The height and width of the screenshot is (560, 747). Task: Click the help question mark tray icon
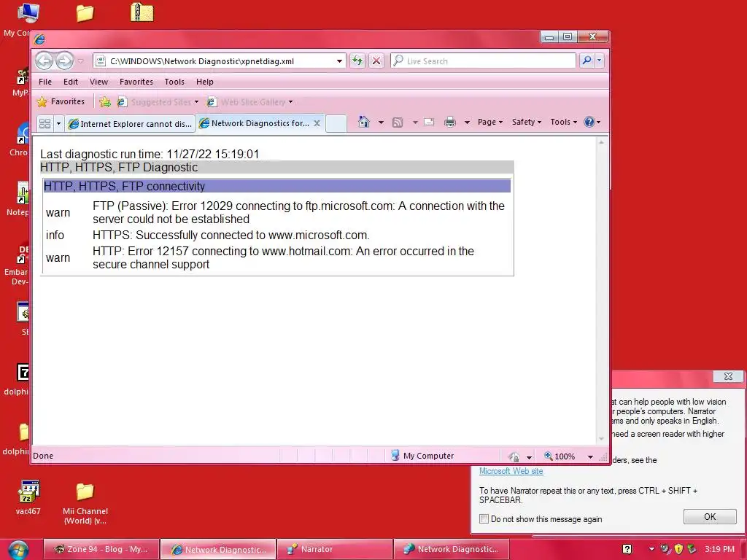[627, 549]
